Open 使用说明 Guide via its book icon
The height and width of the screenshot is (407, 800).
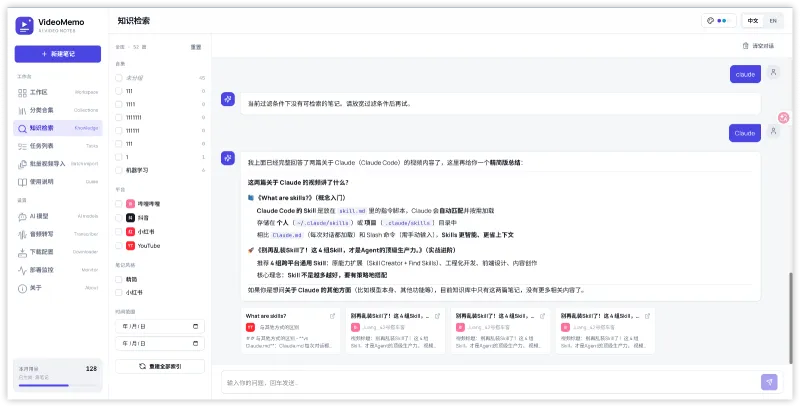click(22, 182)
